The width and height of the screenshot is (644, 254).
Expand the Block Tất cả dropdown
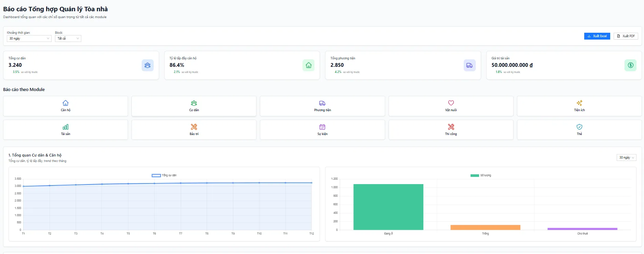[68, 39]
